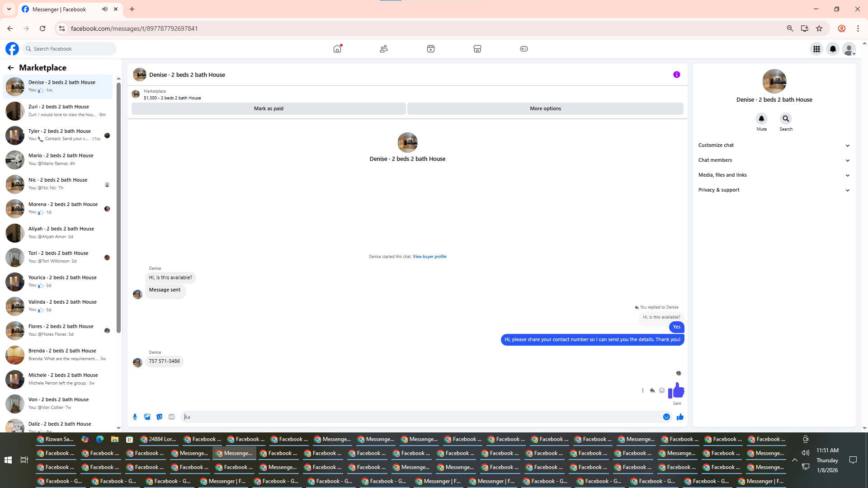Viewport: 868px width, 488px height.
Task: Expand the Privacy & support section
Action: 774,190
